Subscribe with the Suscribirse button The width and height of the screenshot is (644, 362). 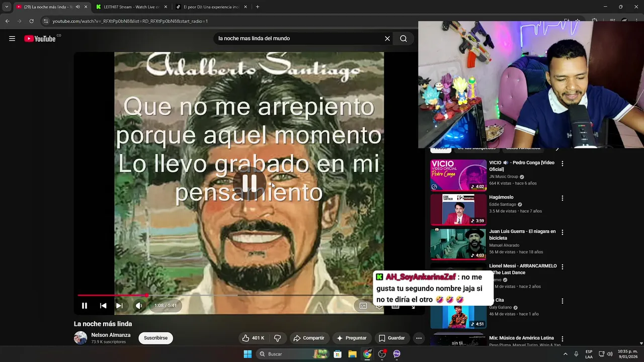click(x=155, y=338)
